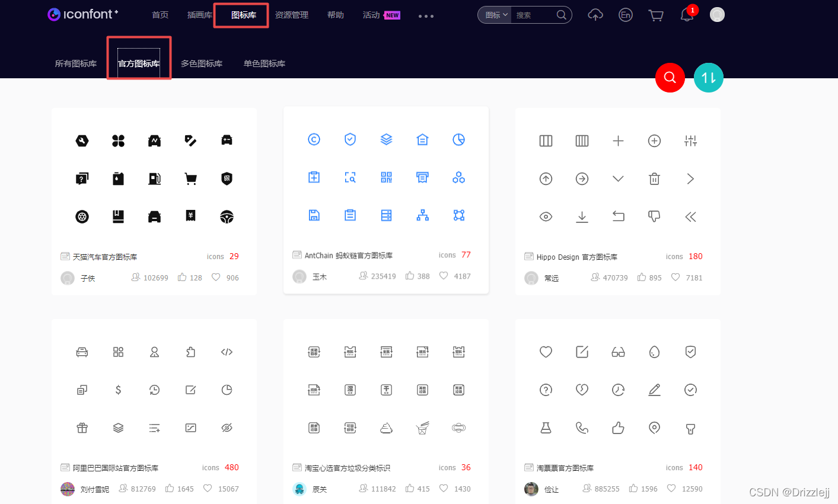Open the 天猫汽车官方图标库 title

(105, 257)
